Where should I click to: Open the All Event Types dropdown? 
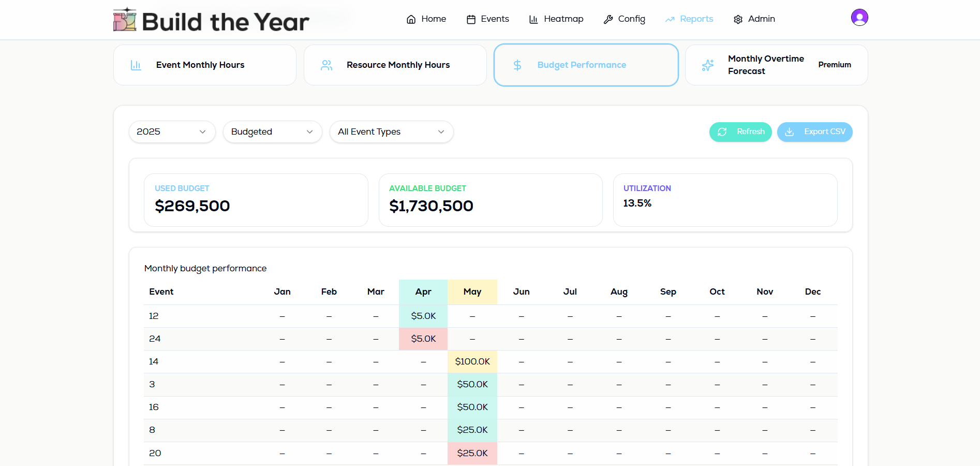click(x=392, y=132)
